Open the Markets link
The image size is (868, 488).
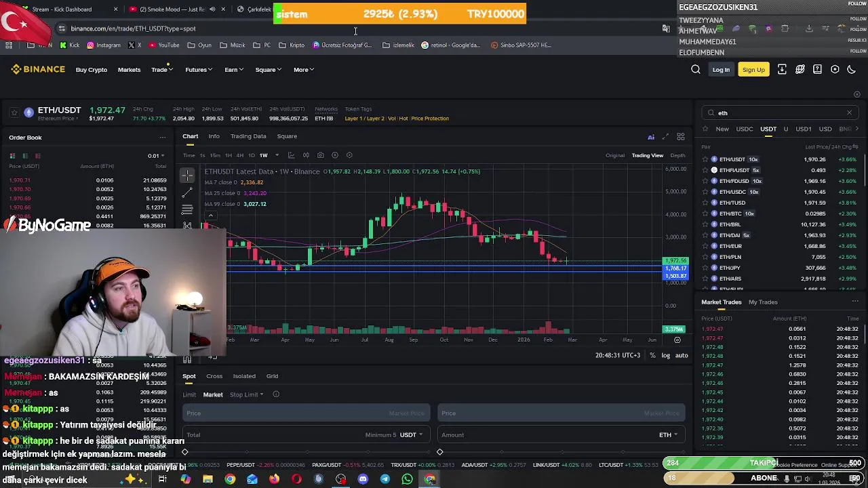coord(129,70)
